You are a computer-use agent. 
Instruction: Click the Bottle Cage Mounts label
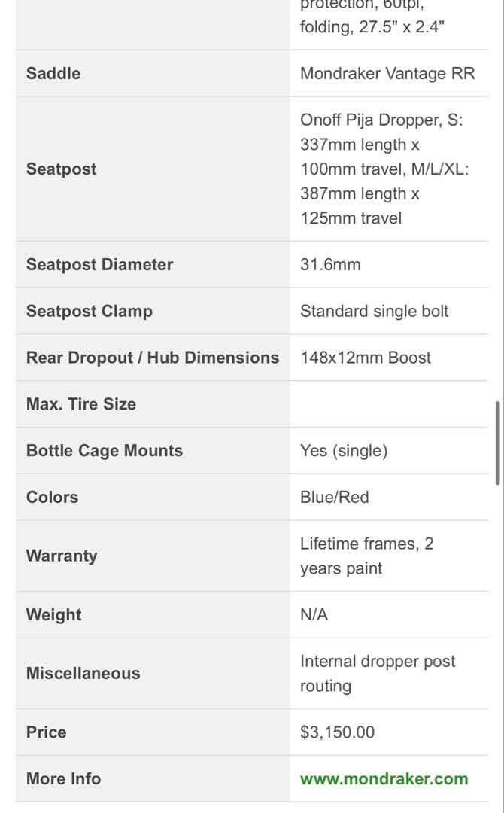coord(105,451)
